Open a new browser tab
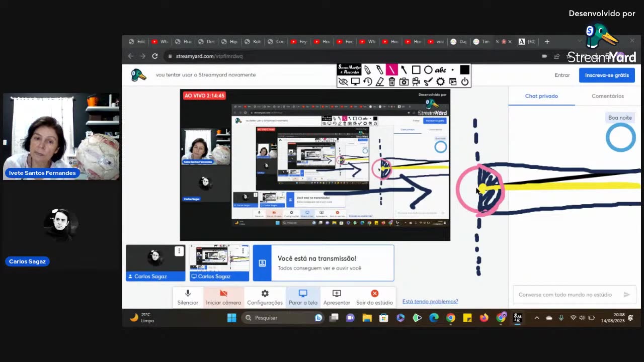 coord(547,42)
